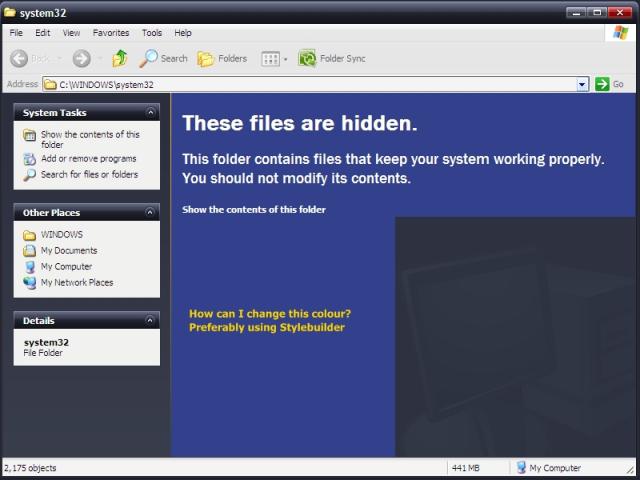The width and height of the screenshot is (640, 480).
Task: Go to the WINDOWS folder link
Action: (62, 235)
